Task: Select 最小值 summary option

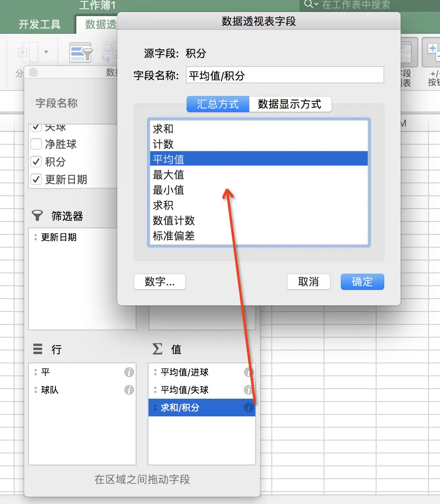Action: click(x=259, y=190)
